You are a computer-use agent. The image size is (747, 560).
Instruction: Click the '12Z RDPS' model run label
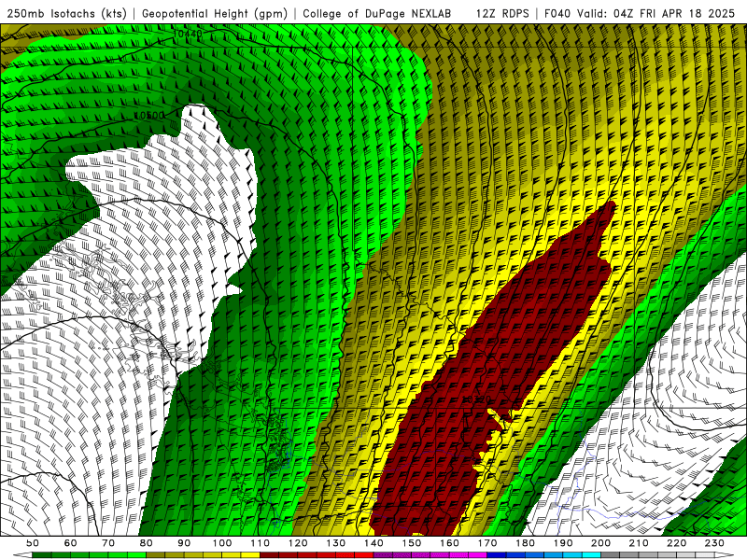[x=502, y=14]
